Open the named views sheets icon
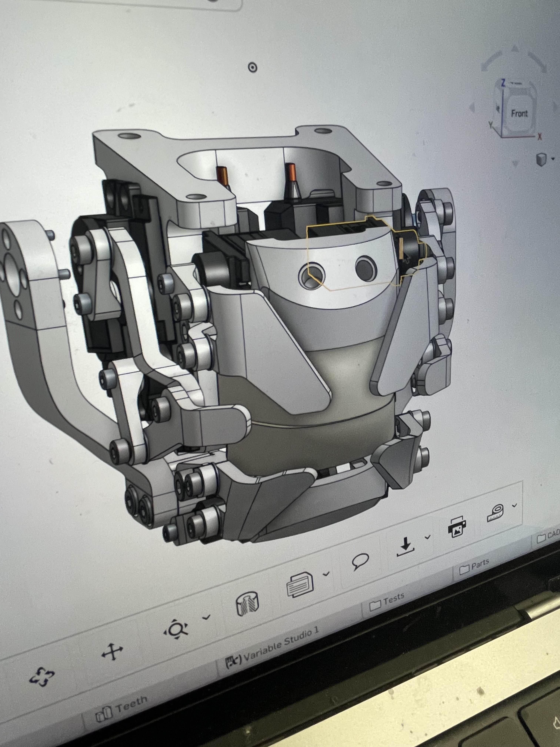The image size is (560, 747). coord(300,584)
